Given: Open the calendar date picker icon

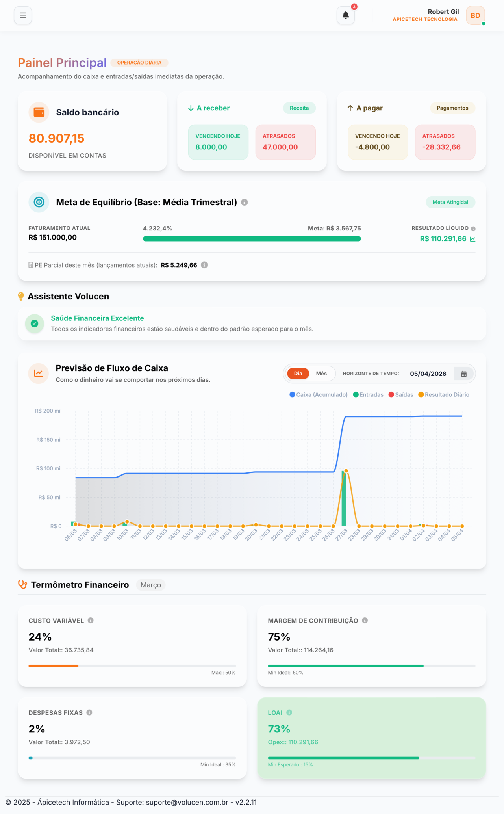Looking at the screenshot, I should [x=464, y=374].
